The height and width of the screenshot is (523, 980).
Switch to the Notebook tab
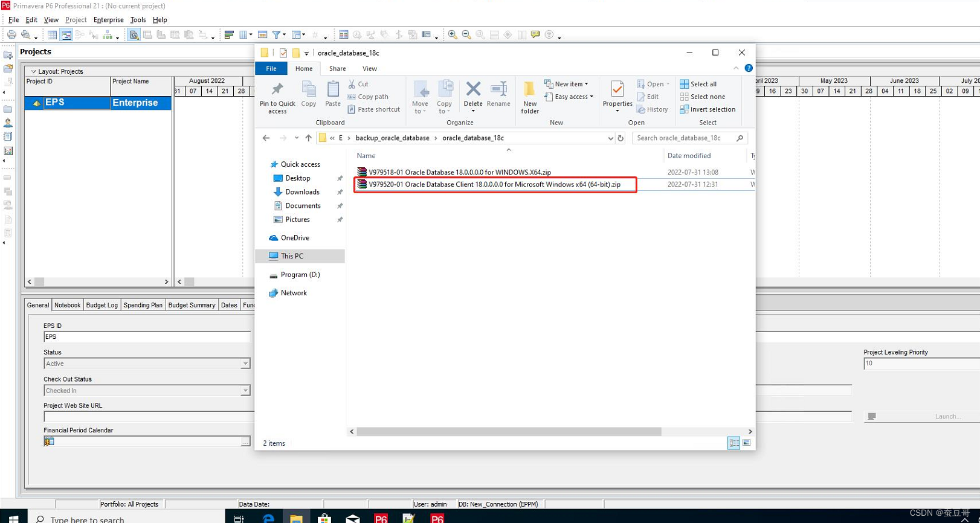point(67,305)
